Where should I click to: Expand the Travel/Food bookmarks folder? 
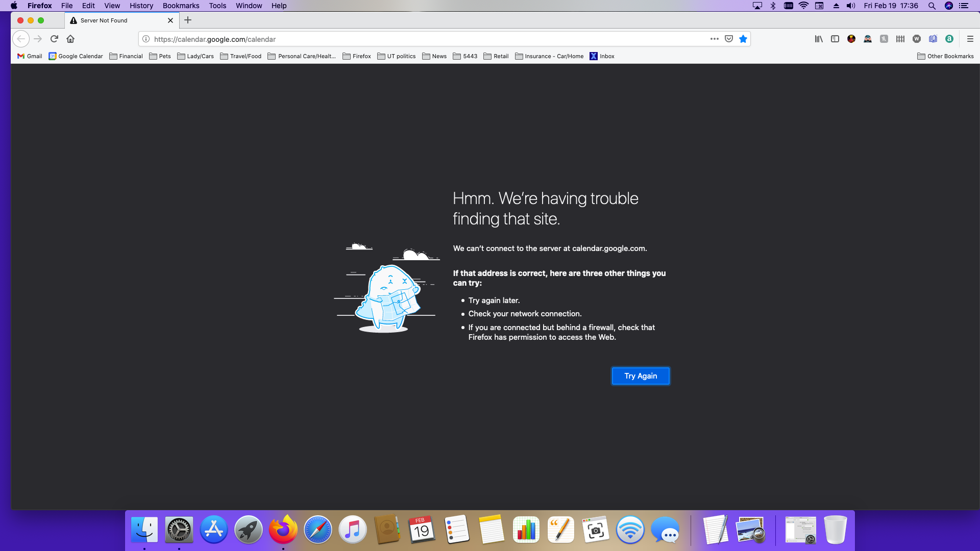[240, 56]
